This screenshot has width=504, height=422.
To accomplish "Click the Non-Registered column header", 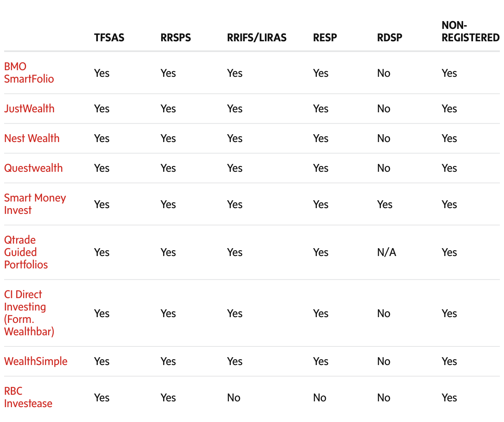I will pyautogui.click(x=470, y=31).
